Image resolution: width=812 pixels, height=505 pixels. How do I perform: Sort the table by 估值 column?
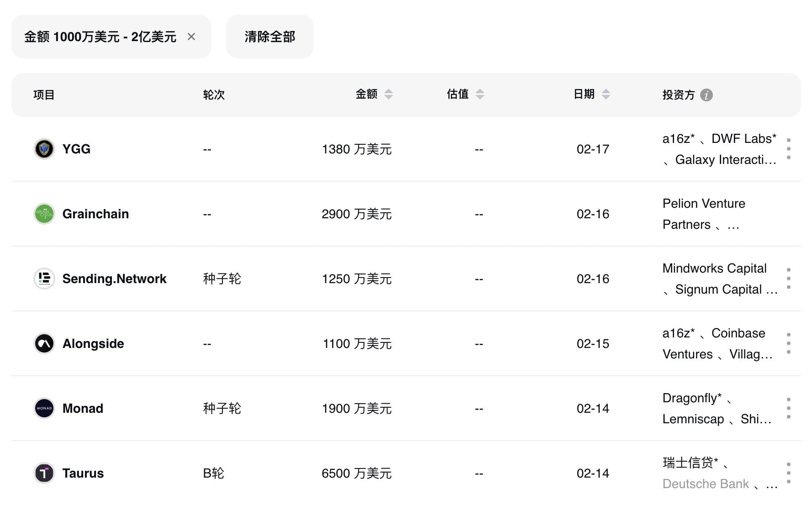coord(480,95)
